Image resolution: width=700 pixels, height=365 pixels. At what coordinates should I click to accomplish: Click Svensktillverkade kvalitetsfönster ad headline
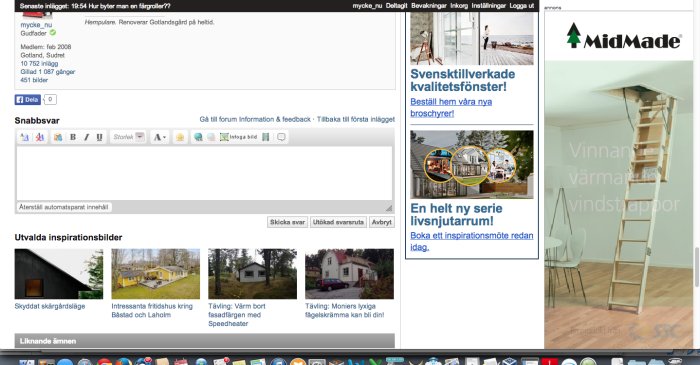[x=462, y=80]
